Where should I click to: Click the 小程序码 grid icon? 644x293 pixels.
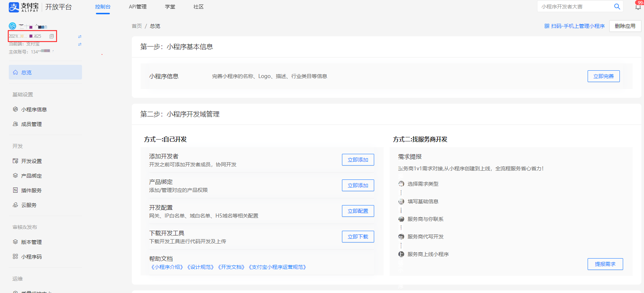click(x=15, y=256)
